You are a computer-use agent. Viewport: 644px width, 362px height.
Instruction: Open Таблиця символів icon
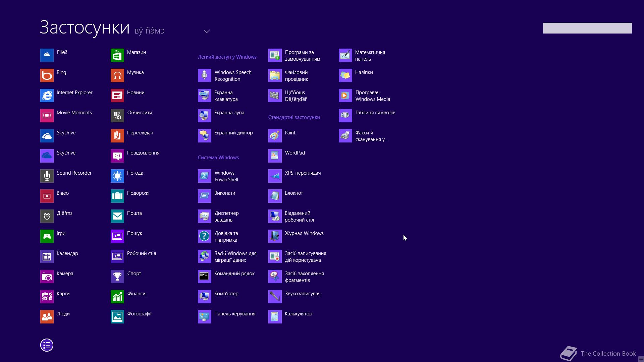(x=345, y=116)
